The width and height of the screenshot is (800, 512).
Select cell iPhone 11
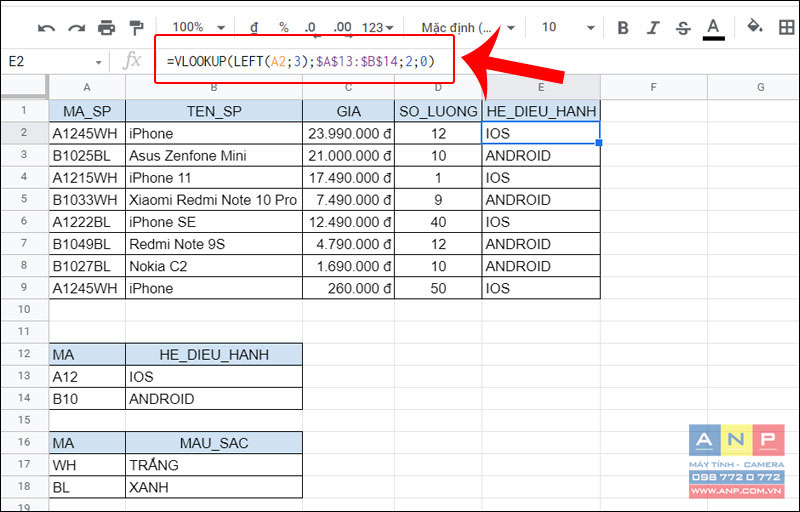(x=214, y=177)
